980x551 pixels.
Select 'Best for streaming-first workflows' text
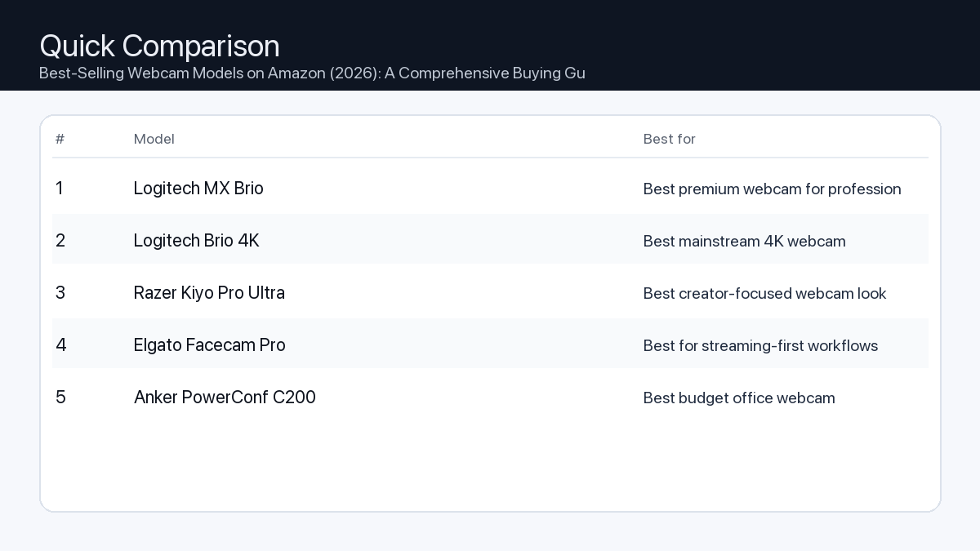760,346
